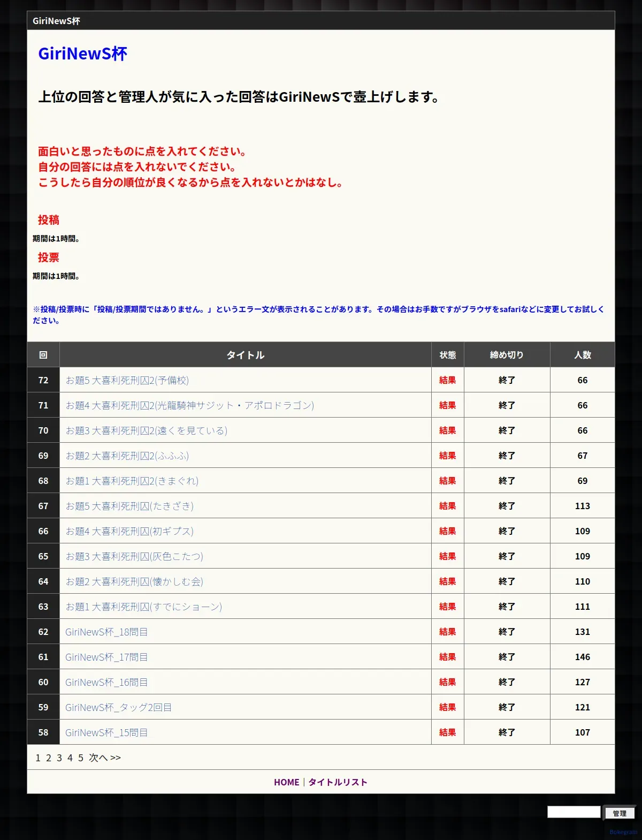Viewport: 642px width, 840px height.
Task: Select participant count 69 for round 68
Action: (x=583, y=481)
